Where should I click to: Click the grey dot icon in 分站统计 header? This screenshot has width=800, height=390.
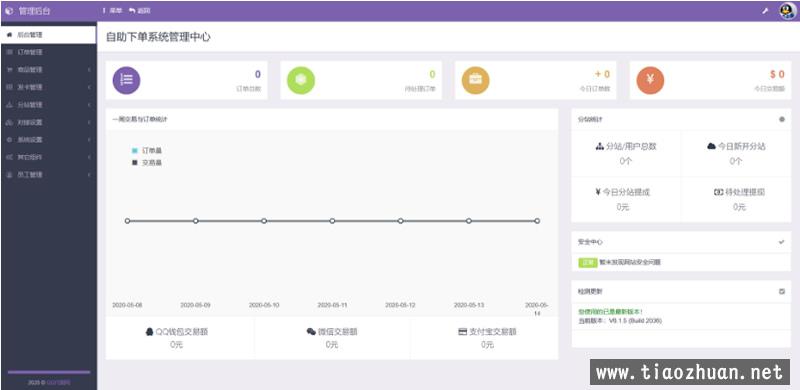click(x=782, y=119)
